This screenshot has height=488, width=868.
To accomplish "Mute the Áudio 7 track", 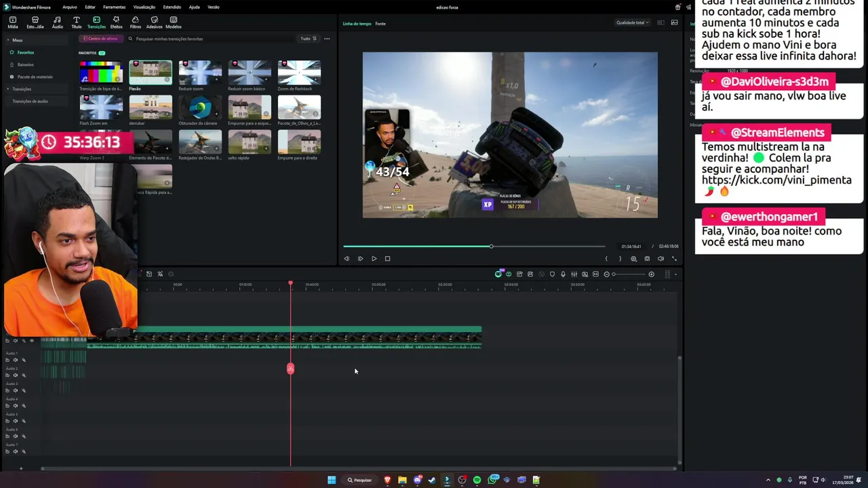I will (x=16, y=451).
